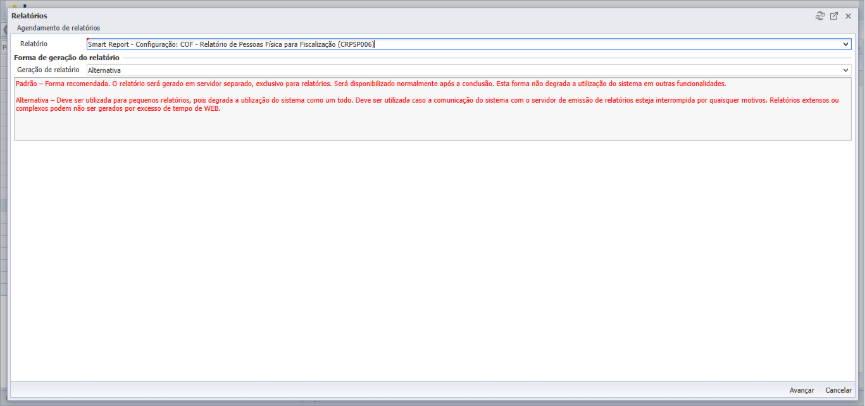
Task: Click the empty white area of the dialog body
Action: [x=432, y=259]
